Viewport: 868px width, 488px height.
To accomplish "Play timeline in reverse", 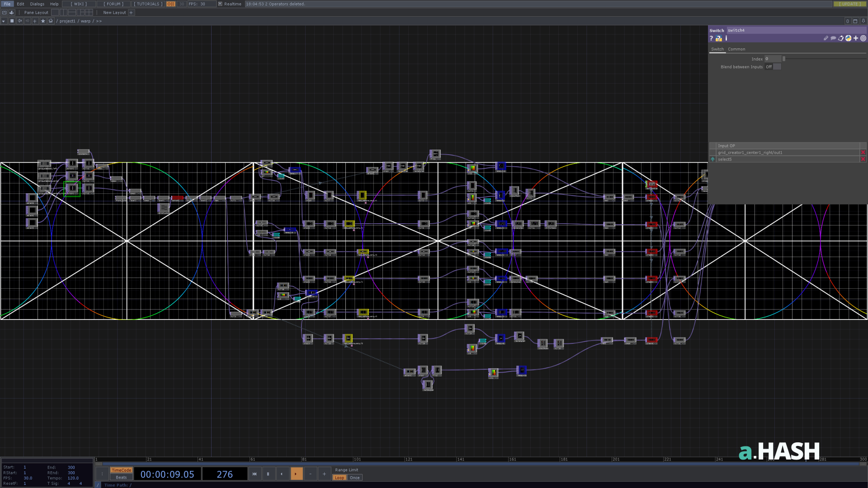I will pos(282,474).
